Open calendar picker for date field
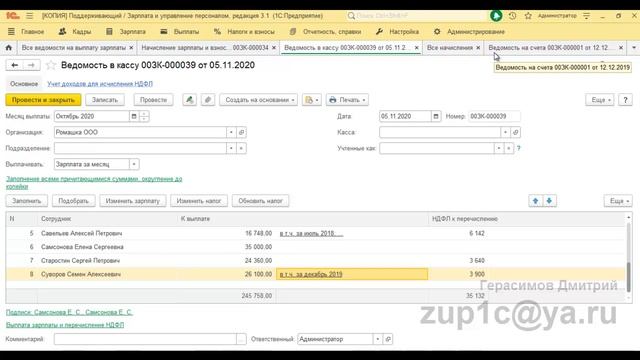The width and height of the screenshot is (640, 360). pyautogui.click(x=436, y=116)
